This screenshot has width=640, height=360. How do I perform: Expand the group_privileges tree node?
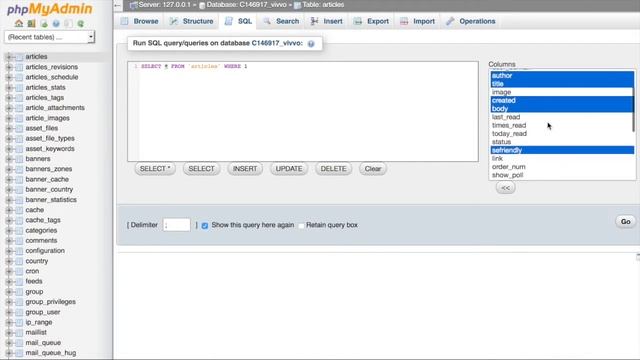pos(9,302)
